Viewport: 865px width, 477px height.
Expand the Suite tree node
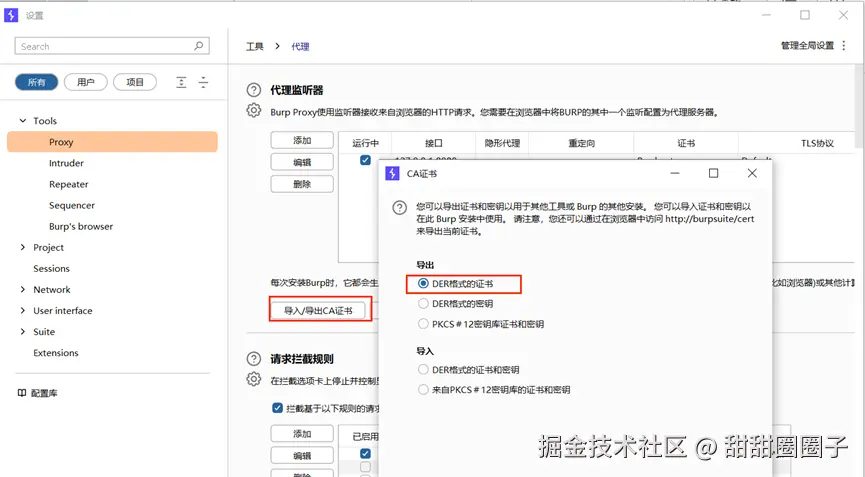pyautogui.click(x=23, y=331)
